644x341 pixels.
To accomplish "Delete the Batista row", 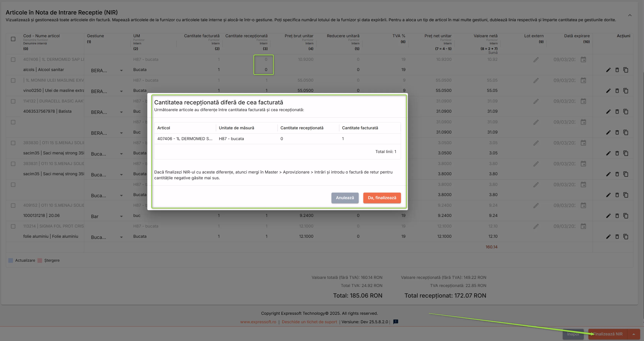I will [617, 112].
